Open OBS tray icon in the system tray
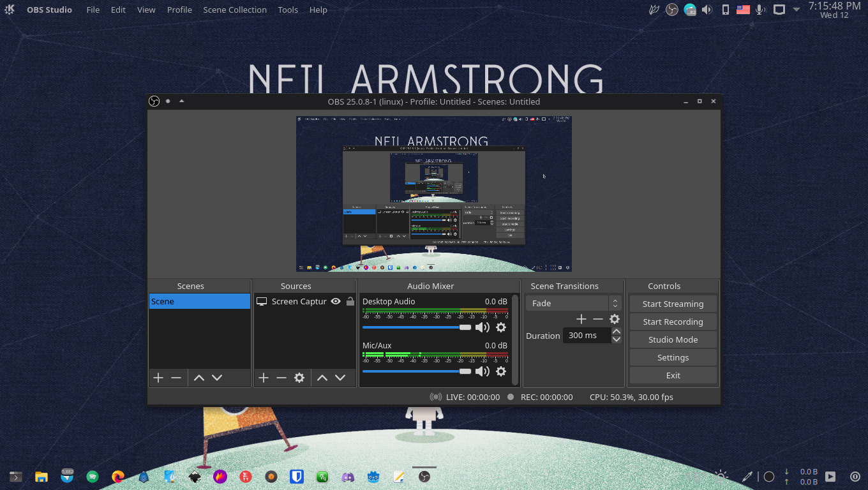This screenshot has width=868, height=490. [671, 10]
